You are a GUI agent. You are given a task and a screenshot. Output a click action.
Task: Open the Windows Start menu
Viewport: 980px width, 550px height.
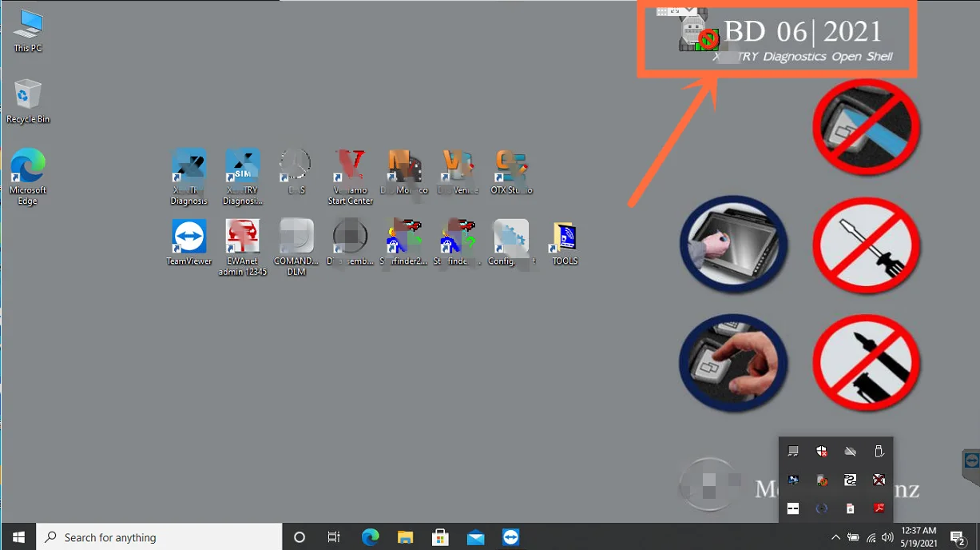click(18, 537)
